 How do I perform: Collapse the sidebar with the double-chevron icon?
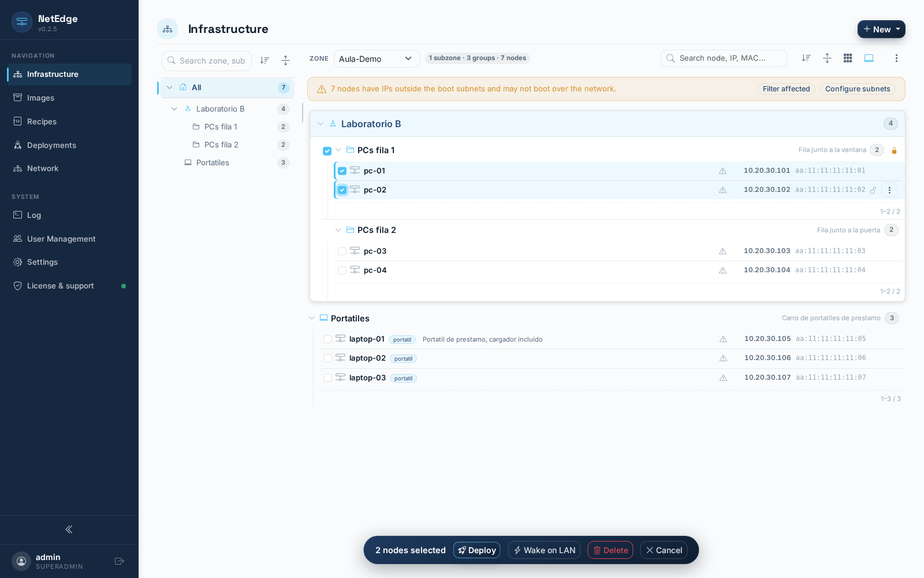tap(69, 529)
